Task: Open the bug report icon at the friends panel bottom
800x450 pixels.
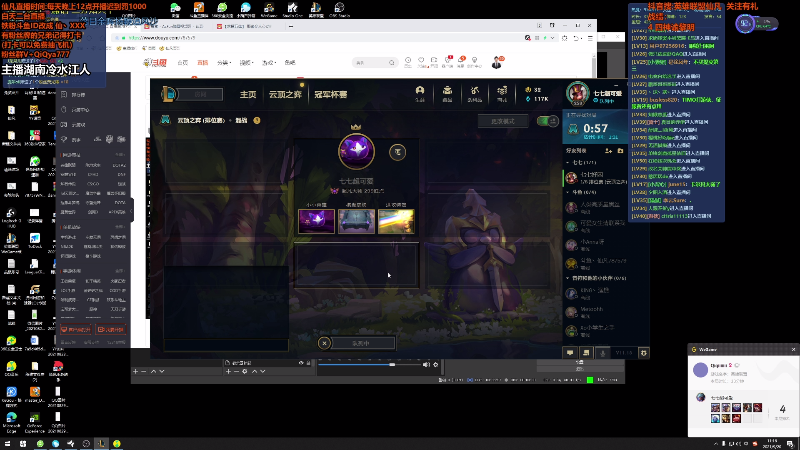Action: [643, 353]
